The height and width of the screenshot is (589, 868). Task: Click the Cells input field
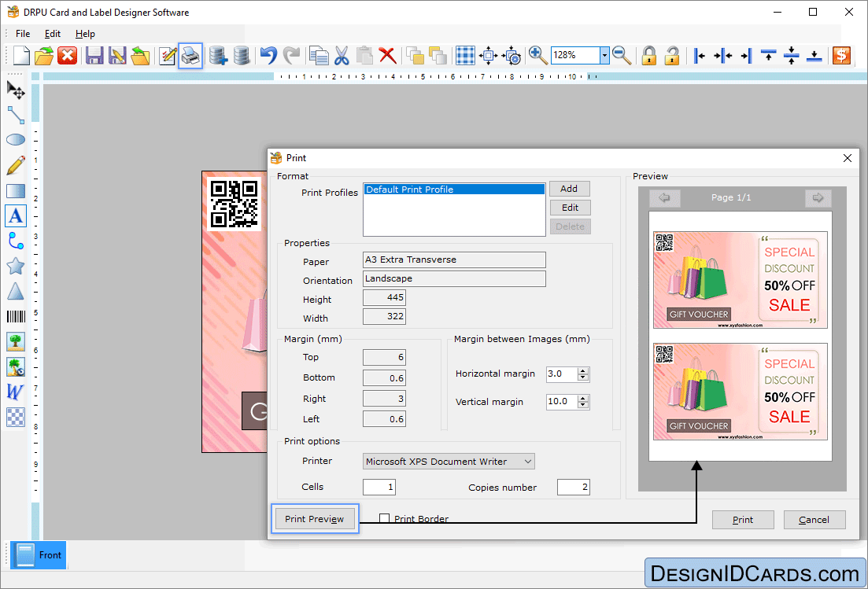click(x=379, y=487)
